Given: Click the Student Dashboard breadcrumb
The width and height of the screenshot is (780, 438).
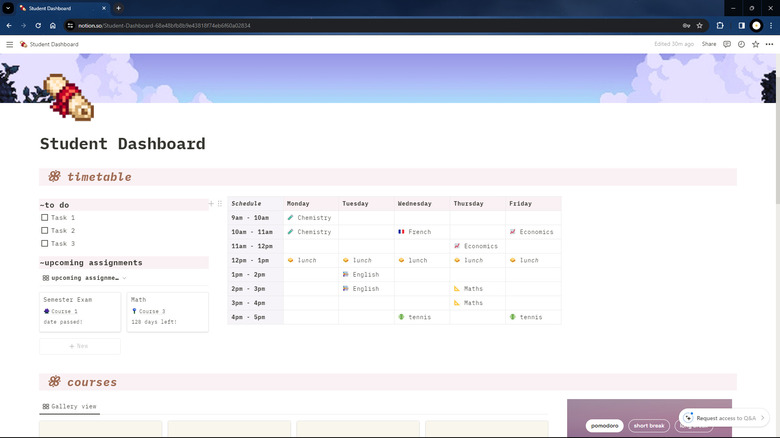Looking at the screenshot, I should [x=49, y=44].
